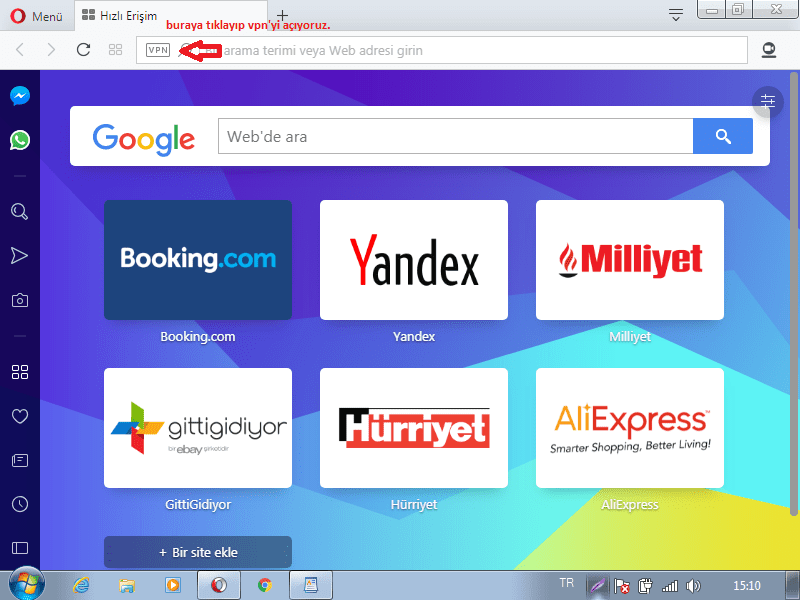Open the Booking.com speed dial tile
This screenshot has width=800, height=600.
(x=198, y=260)
